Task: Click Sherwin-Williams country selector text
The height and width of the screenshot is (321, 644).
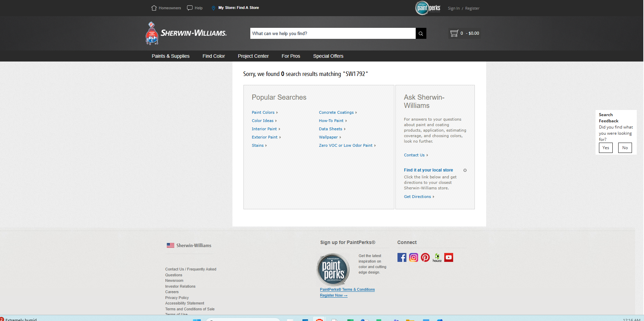Action: [x=194, y=245]
